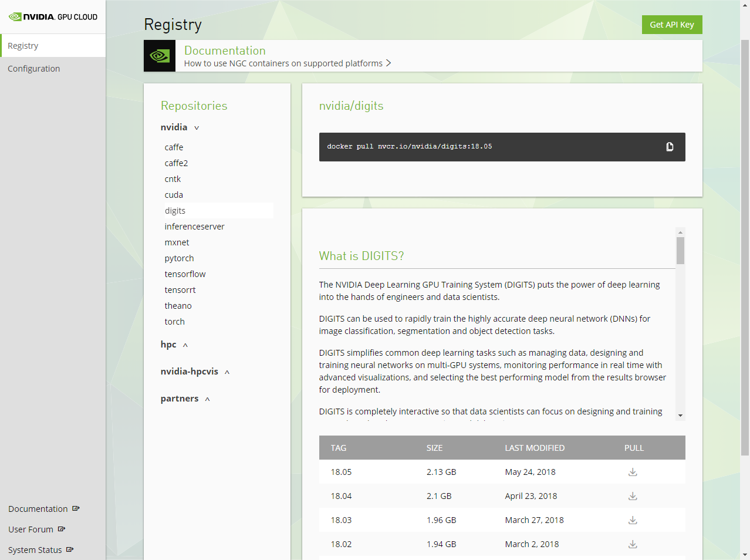This screenshot has height=560, width=750.
Task: Click the SIZE column header
Action: (434, 448)
